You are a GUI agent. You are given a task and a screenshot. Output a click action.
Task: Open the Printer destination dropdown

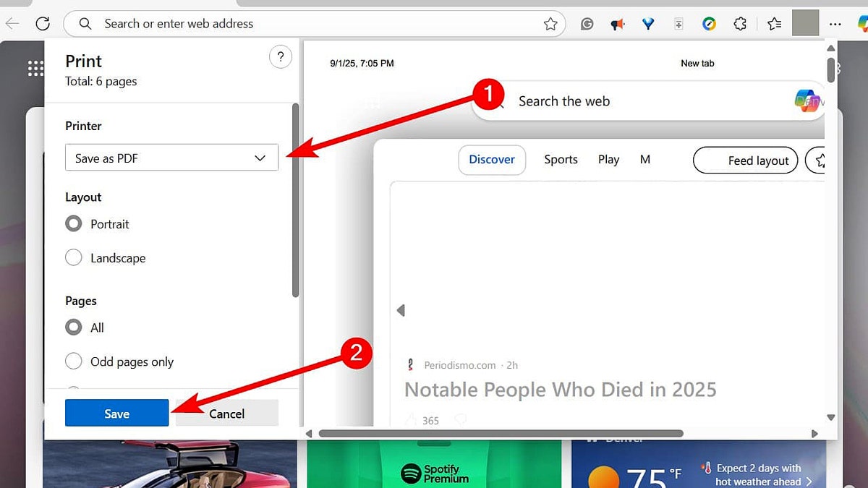[171, 158]
